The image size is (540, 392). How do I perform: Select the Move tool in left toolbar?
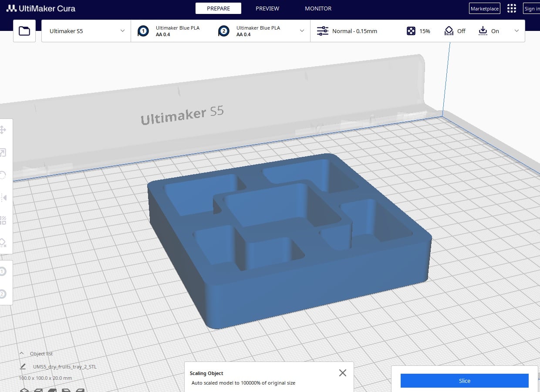(x=3, y=130)
